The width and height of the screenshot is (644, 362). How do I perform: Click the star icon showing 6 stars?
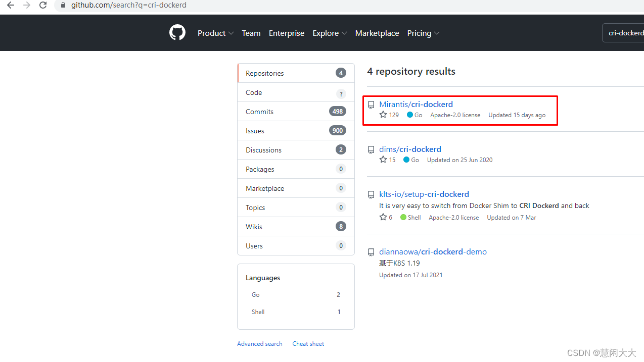tap(383, 217)
